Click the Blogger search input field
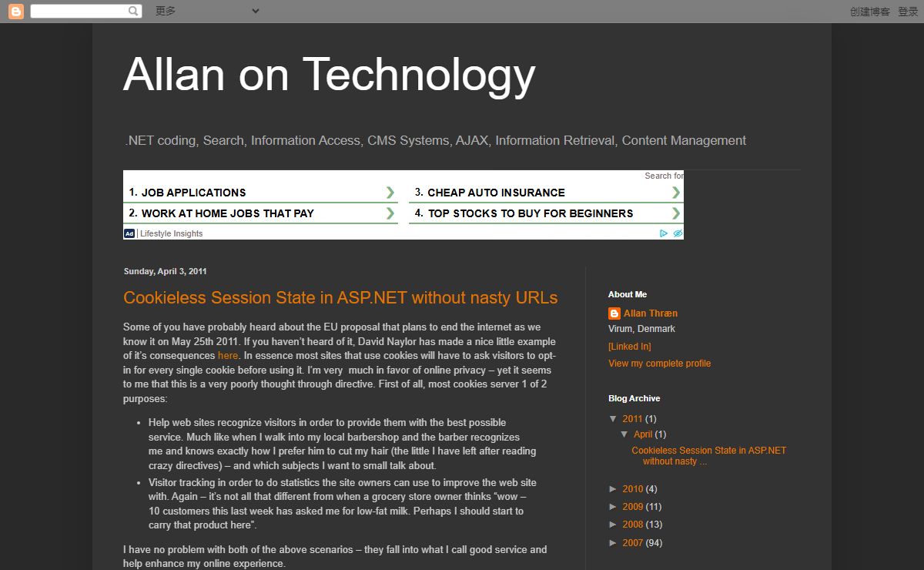The image size is (924, 570). tap(79, 11)
